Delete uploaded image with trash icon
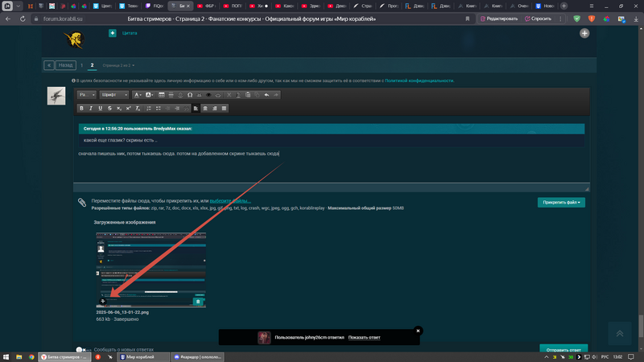Image resolution: width=644 pixels, height=362 pixels. click(186, 301)
